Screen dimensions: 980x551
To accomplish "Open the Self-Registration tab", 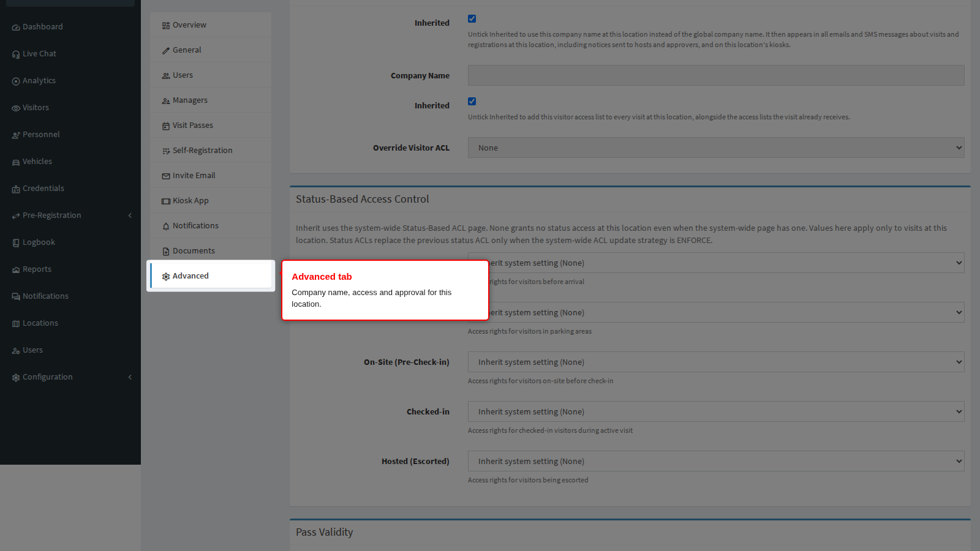I will tap(211, 151).
